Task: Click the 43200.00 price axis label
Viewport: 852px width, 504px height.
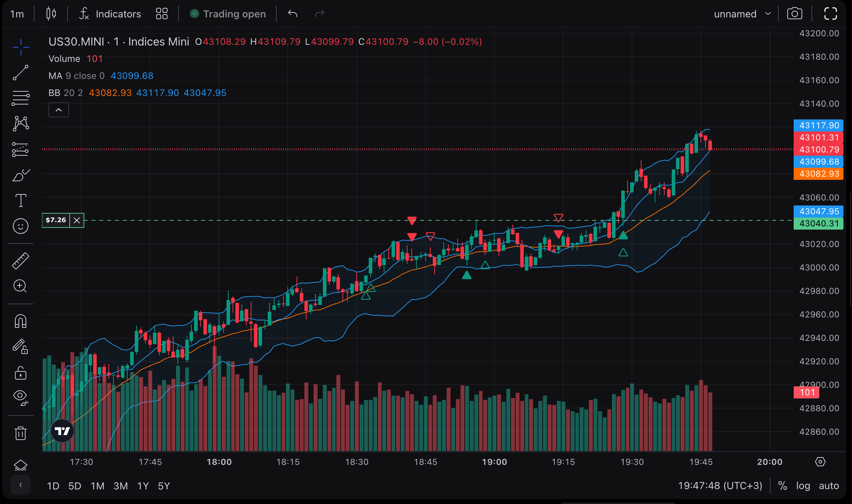Action: (819, 33)
